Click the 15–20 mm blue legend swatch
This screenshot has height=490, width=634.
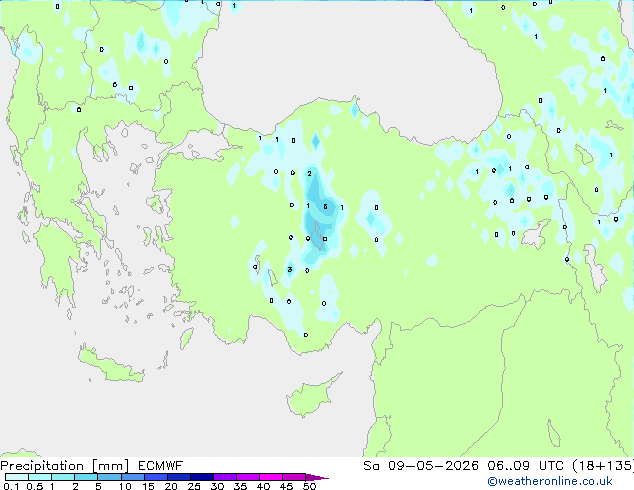tap(155, 477)
